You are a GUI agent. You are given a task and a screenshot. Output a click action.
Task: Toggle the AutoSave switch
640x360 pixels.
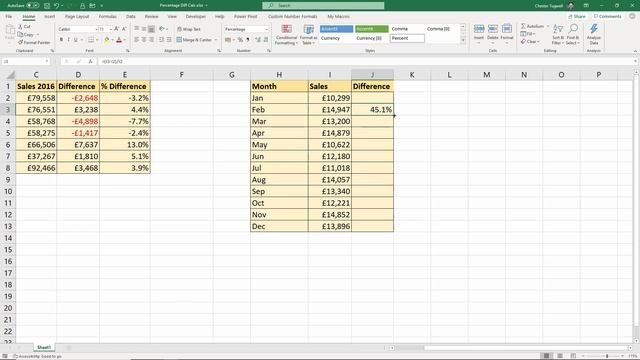(x=33, y=6)
